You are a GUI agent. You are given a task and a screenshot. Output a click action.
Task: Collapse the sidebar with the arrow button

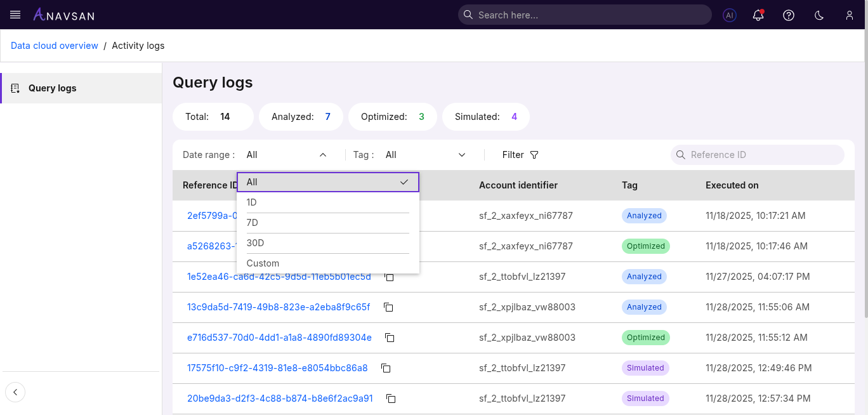tap(15, 392)
